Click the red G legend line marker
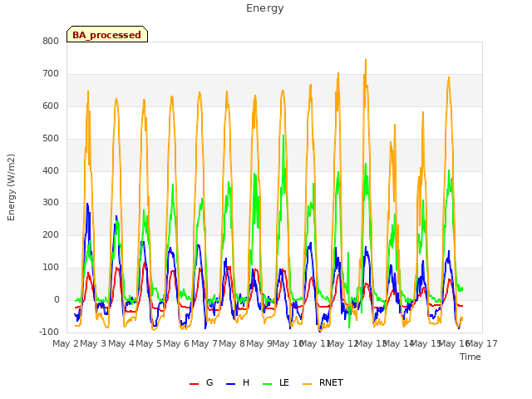This screenshot has width=532, height=399. (194, 384)
